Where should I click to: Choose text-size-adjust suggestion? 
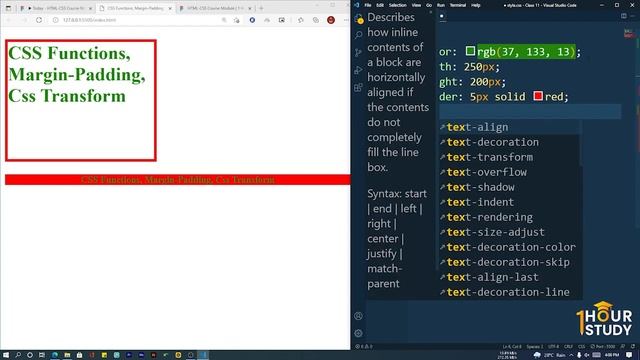(x=509, y=232)
